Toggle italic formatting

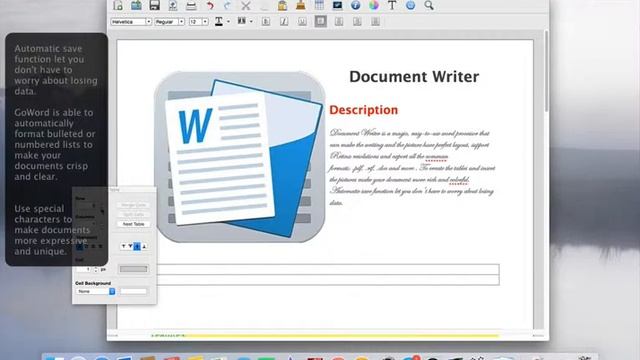tap(284, 22)
